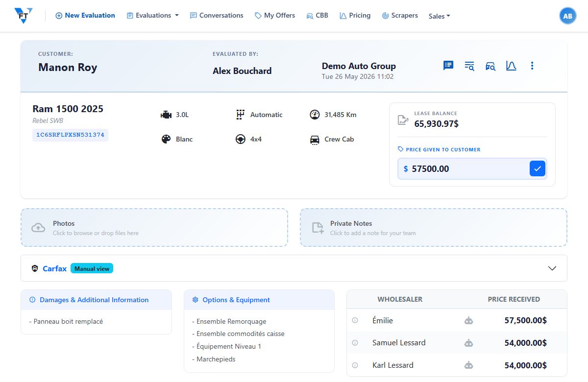
Task: Click the robot icon in Émilie's row
Action: click(469, 321)
